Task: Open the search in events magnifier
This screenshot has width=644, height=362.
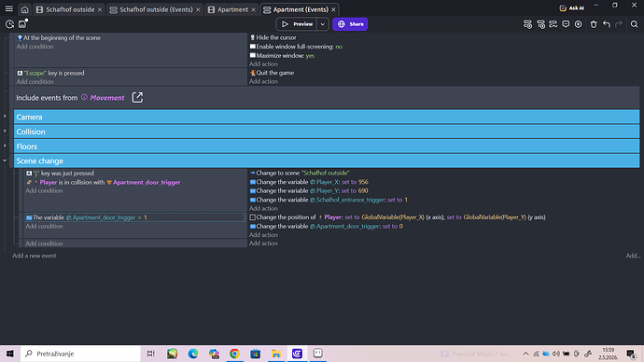Action: tap(634, 24)
